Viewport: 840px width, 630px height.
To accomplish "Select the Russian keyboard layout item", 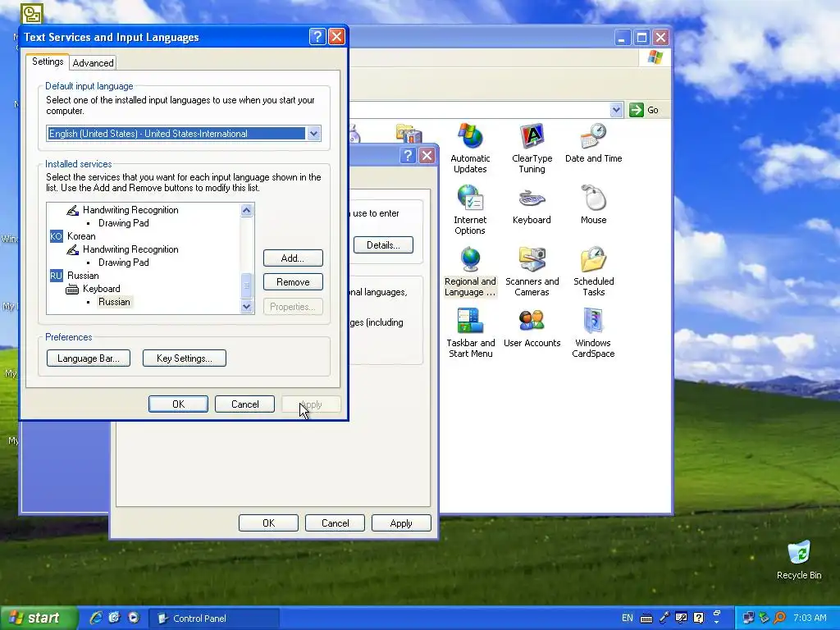I will point(114,302).
